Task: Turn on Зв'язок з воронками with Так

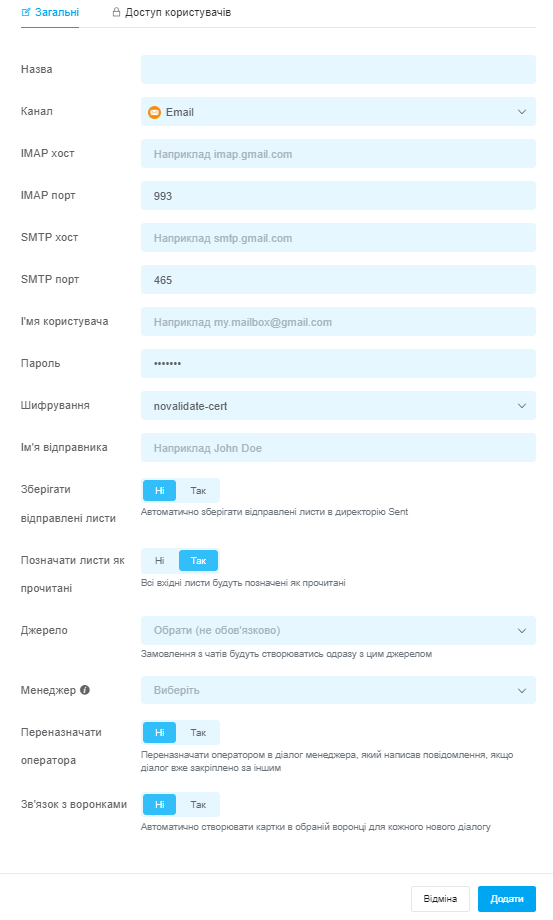Action: click(198, 804)
